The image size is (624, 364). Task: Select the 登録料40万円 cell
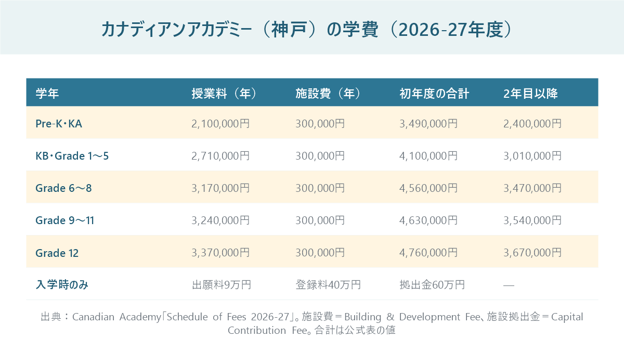pos(328,285)
